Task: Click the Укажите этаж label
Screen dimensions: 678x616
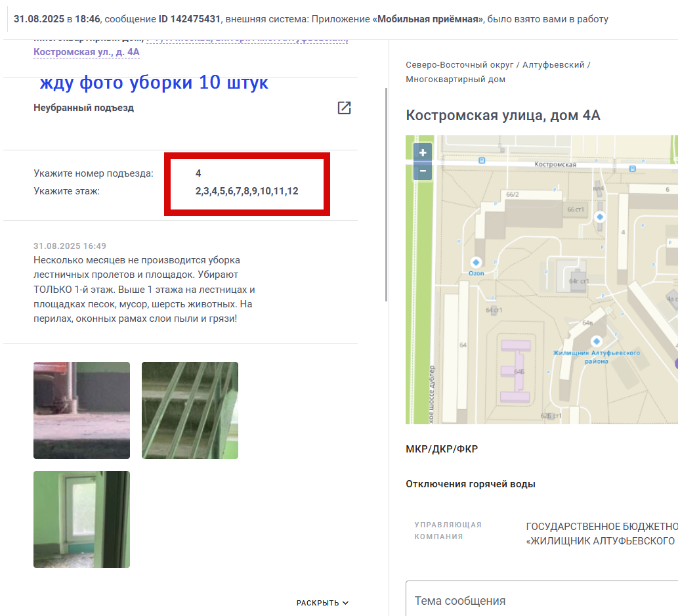Action: point(66,191)
